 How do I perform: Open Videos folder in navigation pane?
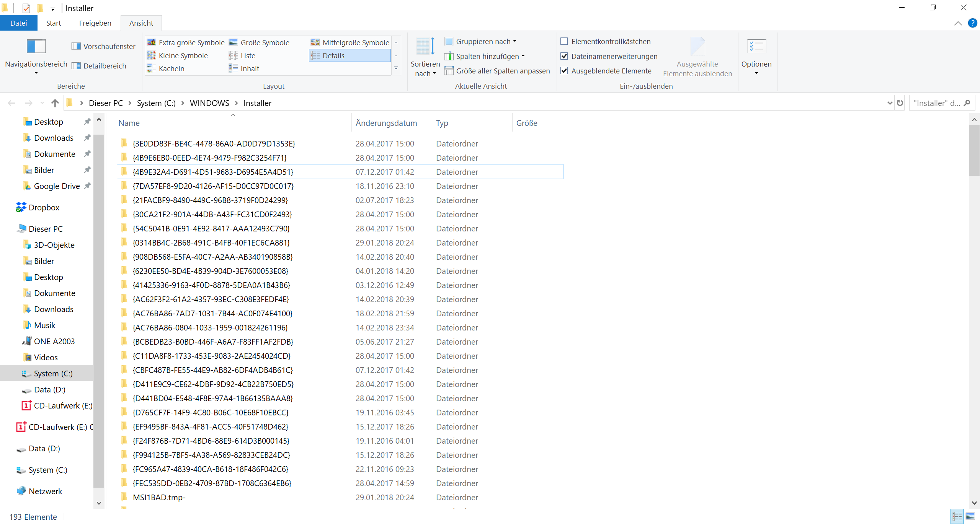point(40,357)
